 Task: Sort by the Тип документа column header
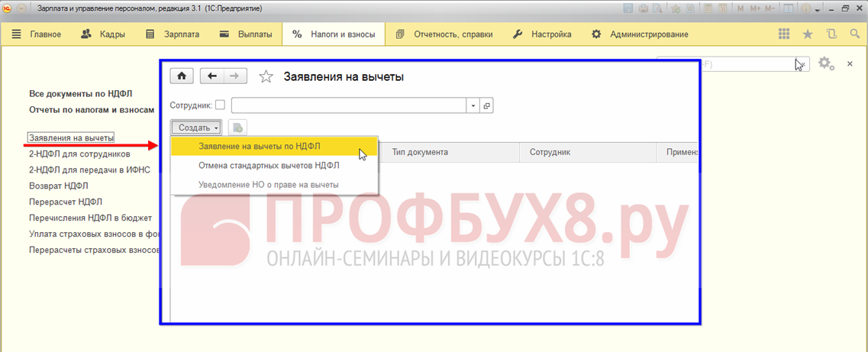(450, 152)
